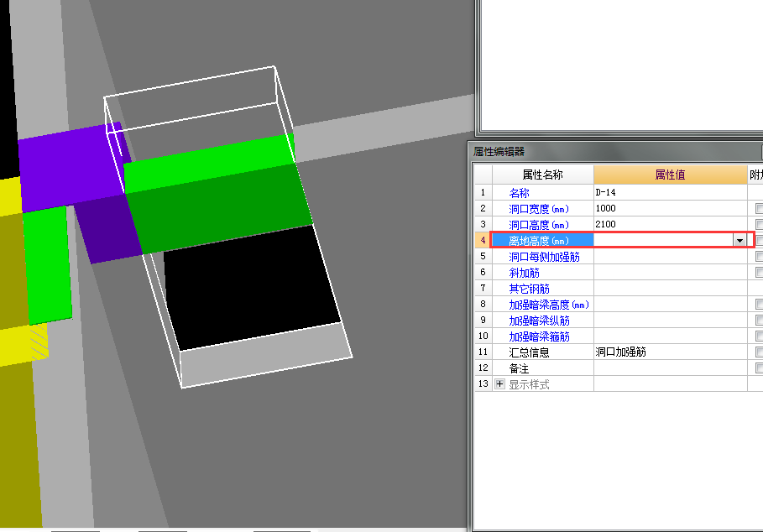Select the 加强暗梁纵筋 property name
Screen dimensions: 763x532
(x=539, y=321)
